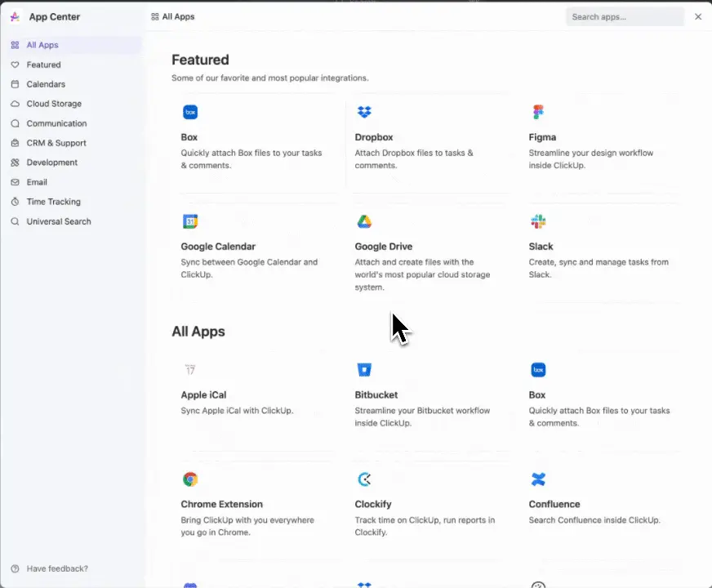Open the Google Calendar app title

coord(218,247)
